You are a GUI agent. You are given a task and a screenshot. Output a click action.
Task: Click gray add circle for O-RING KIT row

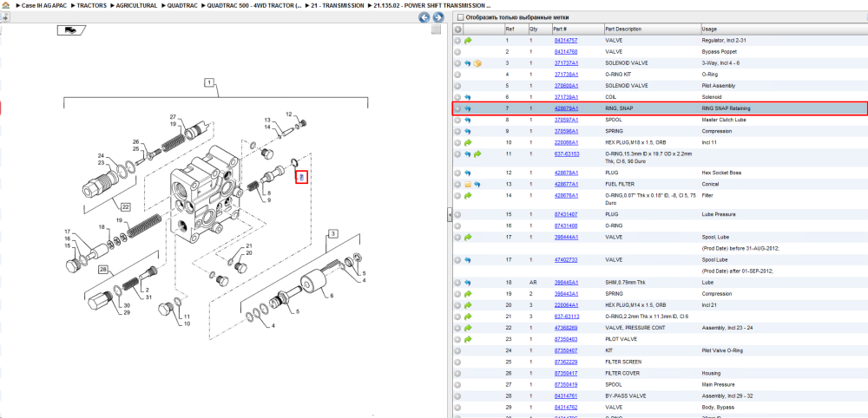(457, 75)
